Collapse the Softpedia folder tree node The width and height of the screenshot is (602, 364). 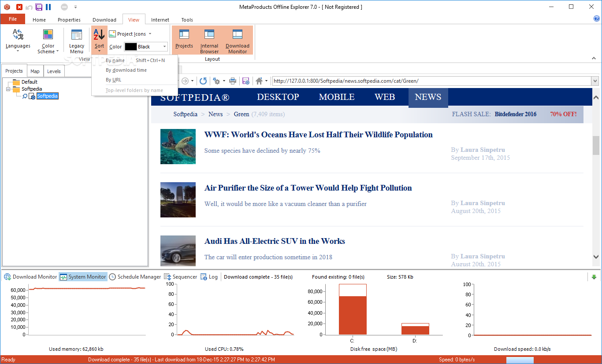(7, 89)
